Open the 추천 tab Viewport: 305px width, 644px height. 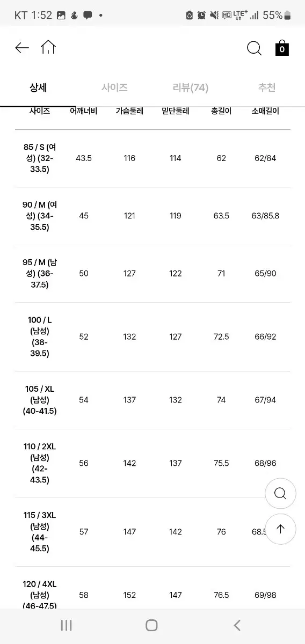267,87
